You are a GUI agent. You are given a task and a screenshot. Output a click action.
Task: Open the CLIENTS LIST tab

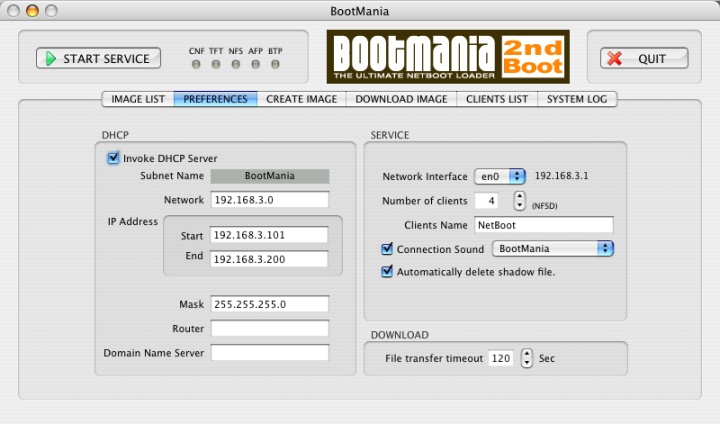(497, 99)
